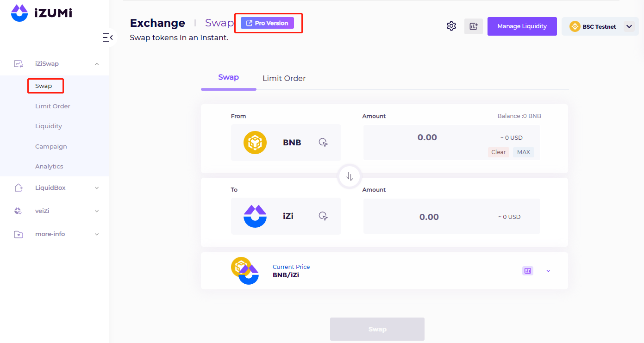644x343 pixels.
Task: Switch to the Limit Order tab
Action: tap(284, 78)
